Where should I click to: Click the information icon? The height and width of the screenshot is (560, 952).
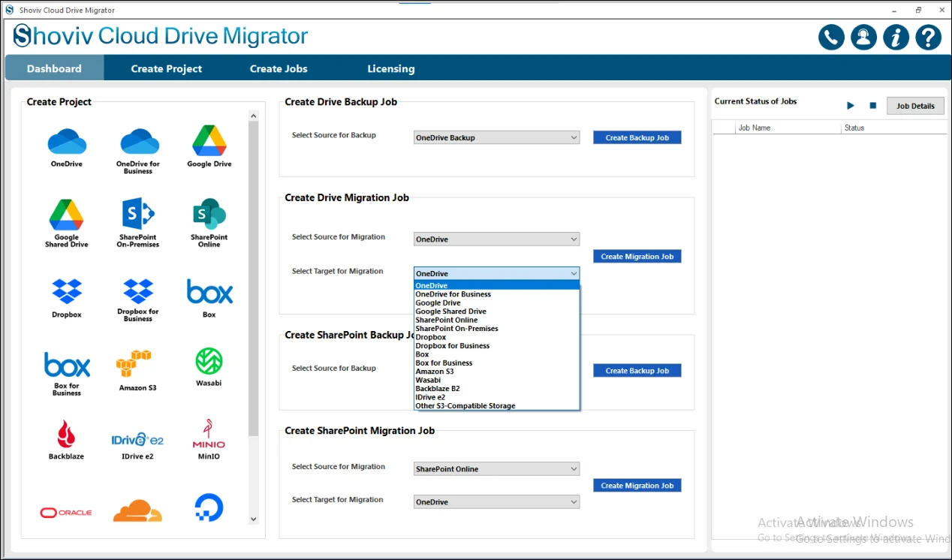point(896,38)
